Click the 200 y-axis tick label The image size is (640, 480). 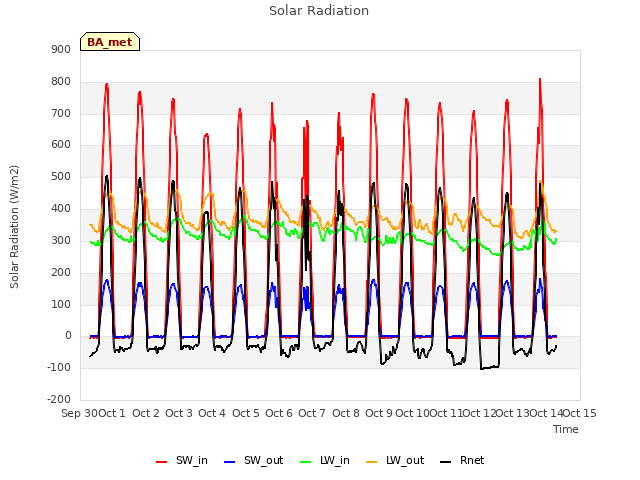[x=61, y=272]
